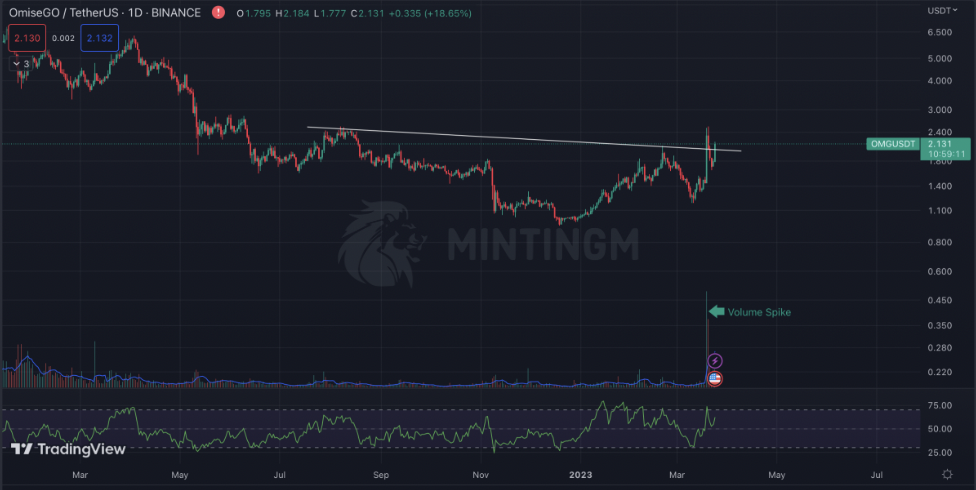This screenshot has width=976, height=490.
Task: Click the red exclamation warning icon
Action: pos(218,12)
